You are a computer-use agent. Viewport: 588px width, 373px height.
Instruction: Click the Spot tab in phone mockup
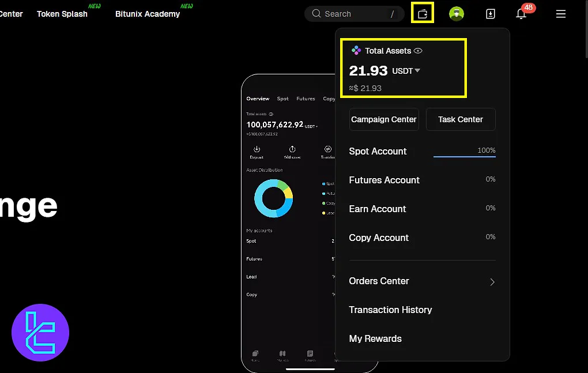pyautogui.click(x=282, y=99)
